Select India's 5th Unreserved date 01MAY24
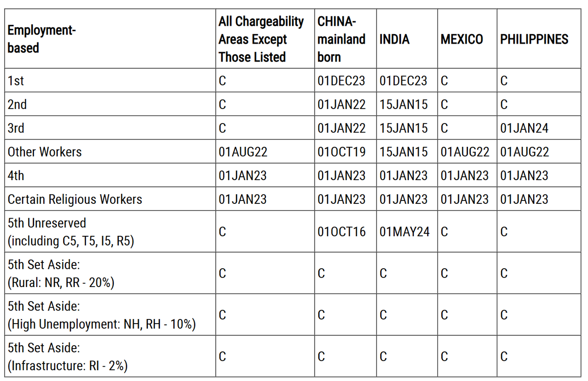 (x=404, y=232)
